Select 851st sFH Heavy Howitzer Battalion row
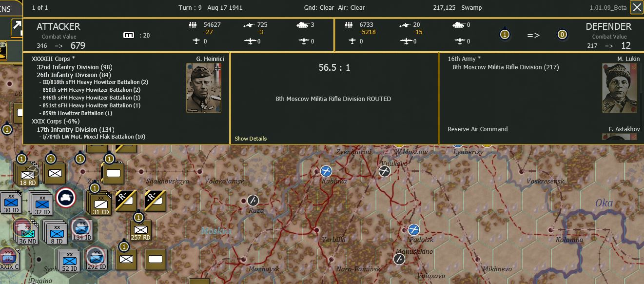This screenshot has height=284, width=644. [90, 105]
